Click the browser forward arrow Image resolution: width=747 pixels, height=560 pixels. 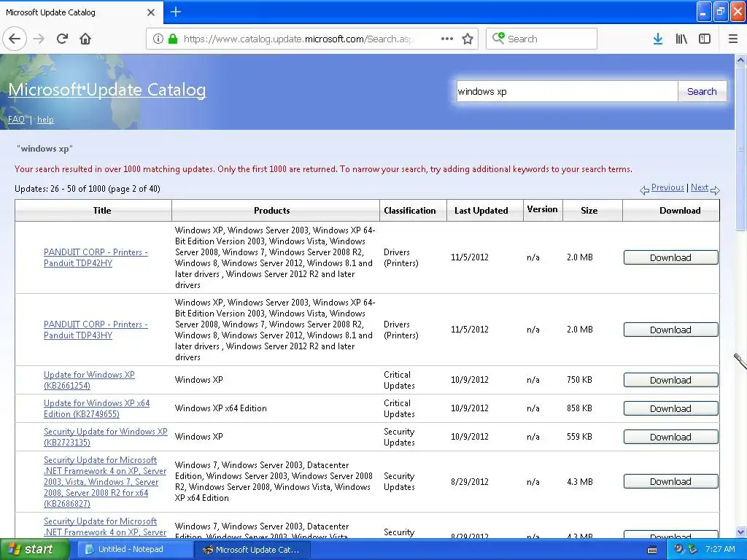tap(39, 39)
